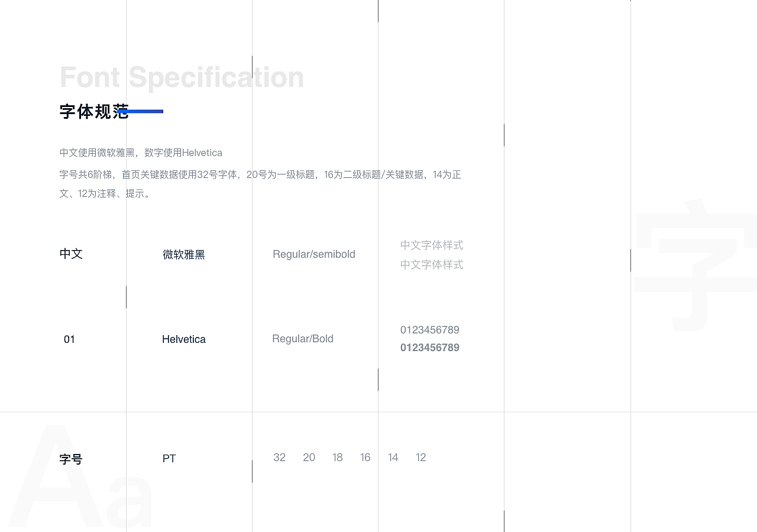
Task: Open the first 中文字体样式 style sample
Action: click(x=432, y=245)
